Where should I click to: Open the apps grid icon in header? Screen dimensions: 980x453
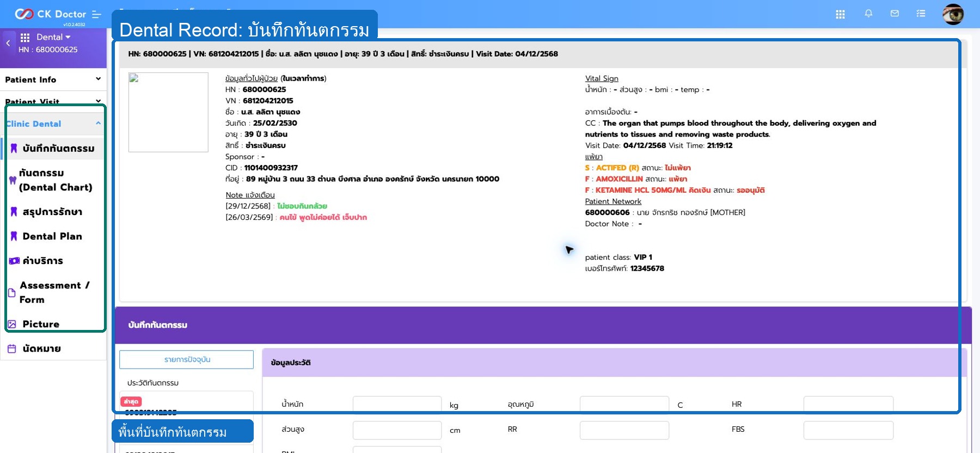click(x=840, y=14)
